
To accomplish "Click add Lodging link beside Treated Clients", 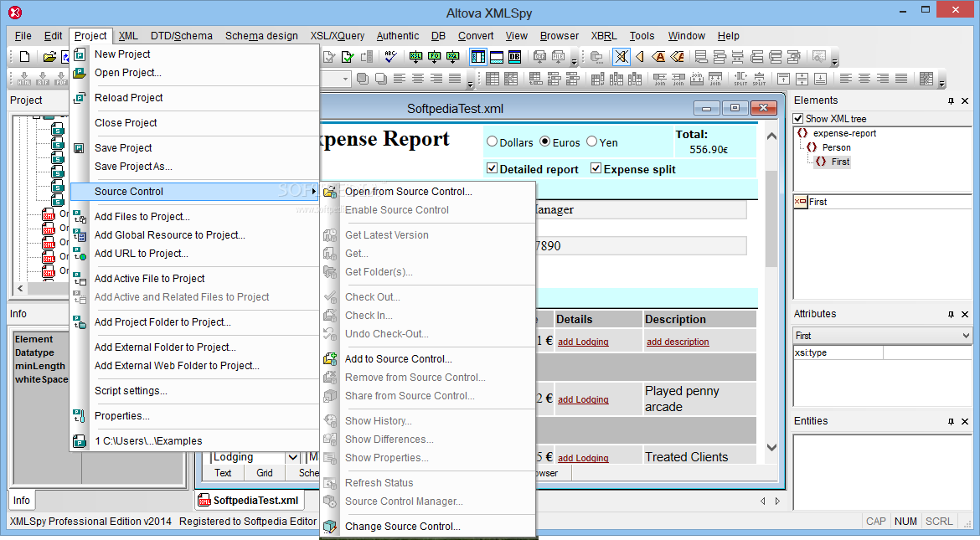I will pyautogui.click(x=582, y=458).
